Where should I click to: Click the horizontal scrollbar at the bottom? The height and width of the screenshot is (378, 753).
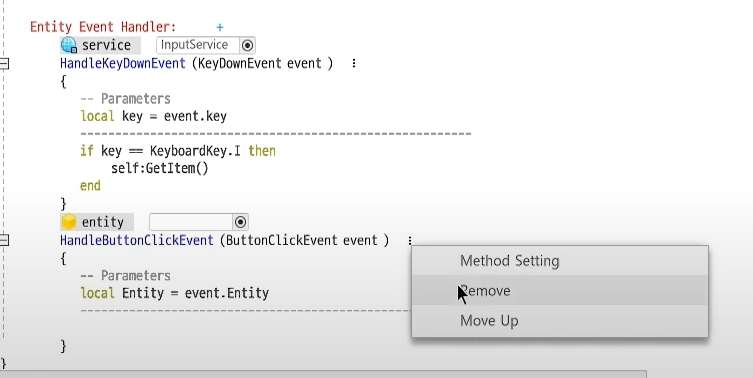323,374
